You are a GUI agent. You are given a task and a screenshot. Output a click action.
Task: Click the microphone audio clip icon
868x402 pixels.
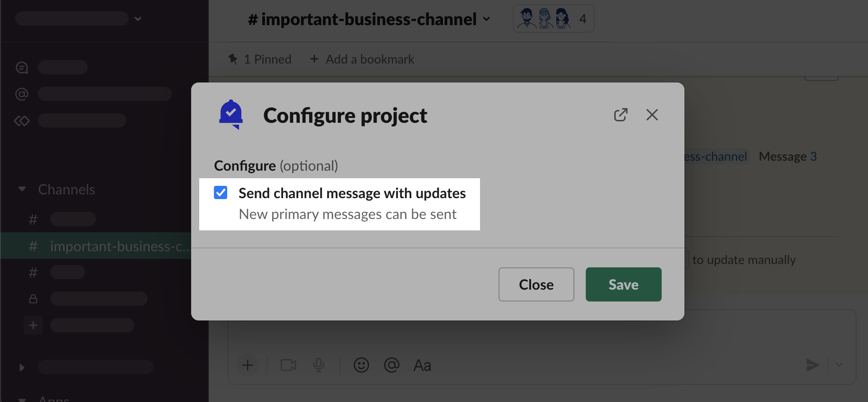point(319,365)
